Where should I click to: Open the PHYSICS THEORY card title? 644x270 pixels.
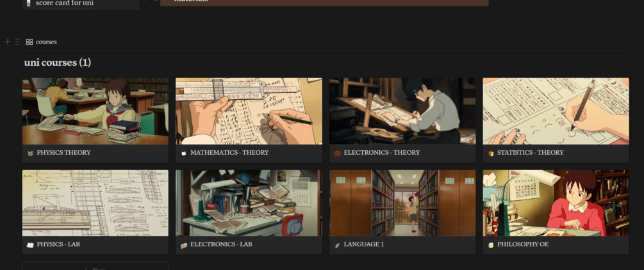(x=63, y=153)
